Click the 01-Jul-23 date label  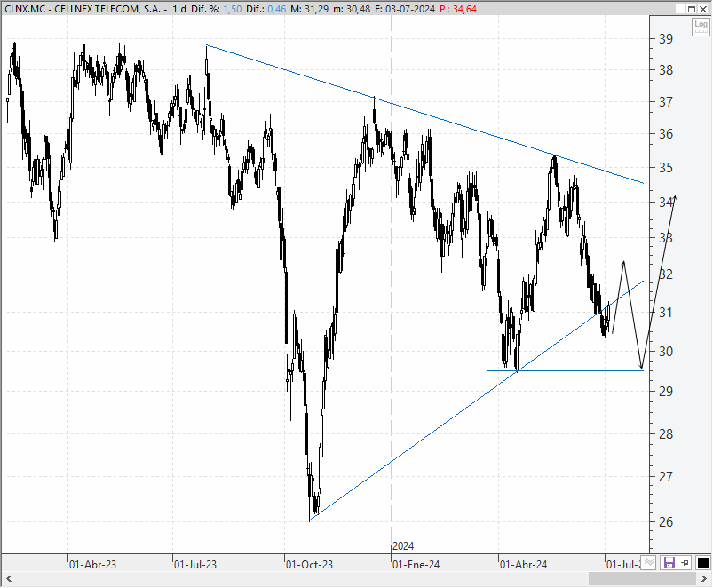195,565
